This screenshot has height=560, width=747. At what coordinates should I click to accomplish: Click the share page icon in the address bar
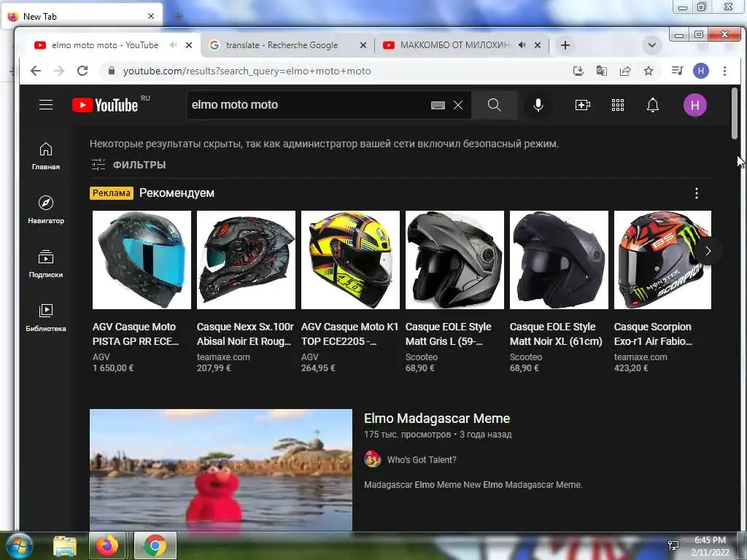coord(625,71)
